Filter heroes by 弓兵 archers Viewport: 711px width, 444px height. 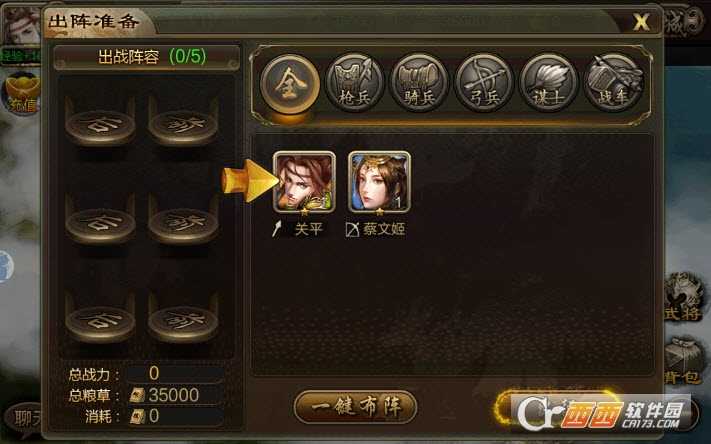click(x=484, y=83)
